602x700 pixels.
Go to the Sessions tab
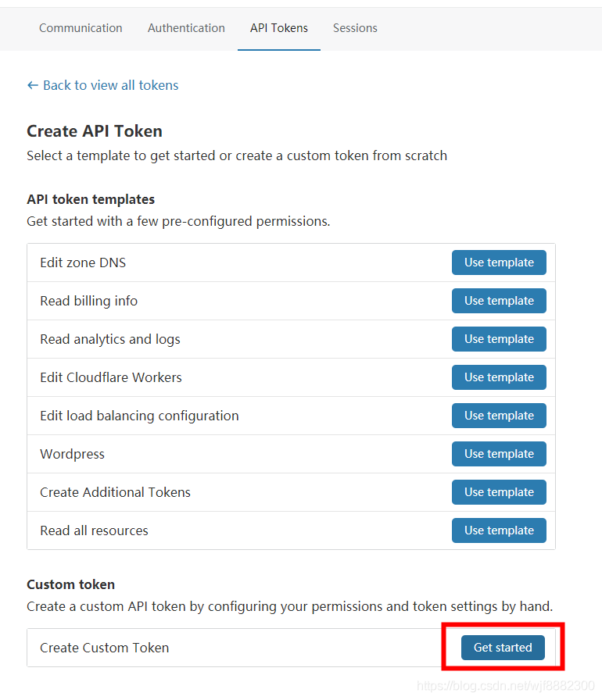click(355, 28)
